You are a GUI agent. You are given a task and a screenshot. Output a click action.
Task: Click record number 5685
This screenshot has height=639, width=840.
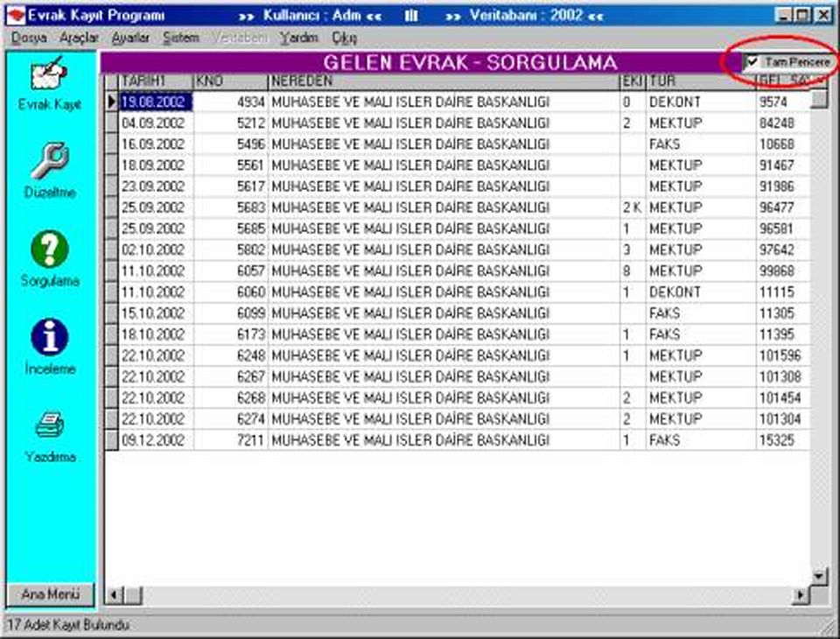[x=231, y=229]
